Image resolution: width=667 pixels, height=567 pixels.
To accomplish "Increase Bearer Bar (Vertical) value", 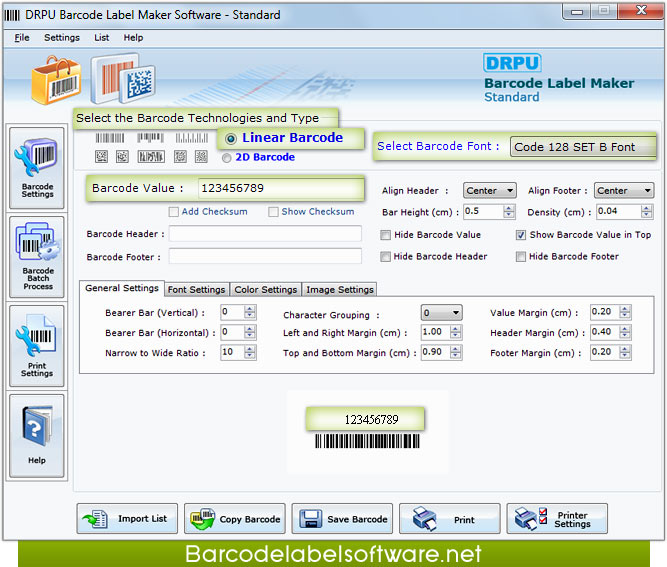I will click(x=250, y=309).
